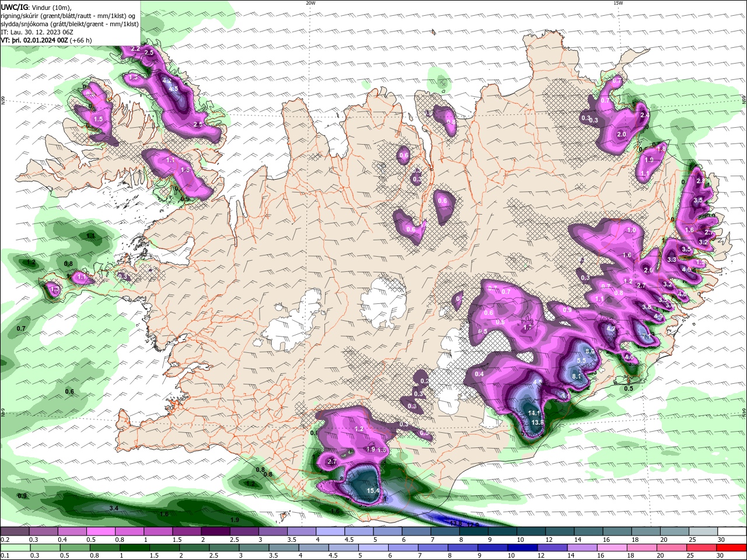Click the 2.0 snow value in the northeast
This screenshot has height=560, width=747.
(622, 134)
